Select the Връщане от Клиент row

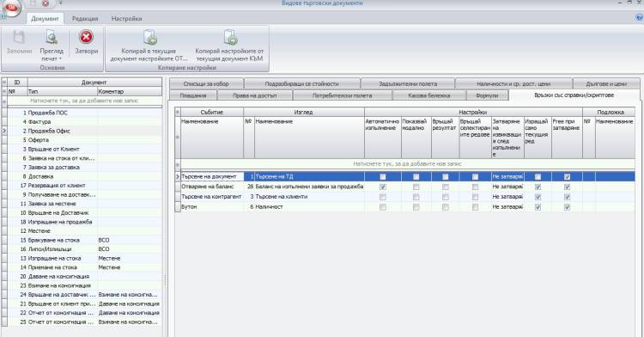click(84, 150)
